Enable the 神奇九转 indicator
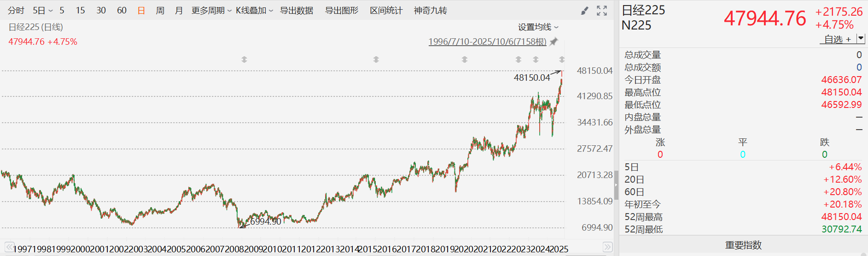This screenshot has height=256, width=868. point(431,11)
